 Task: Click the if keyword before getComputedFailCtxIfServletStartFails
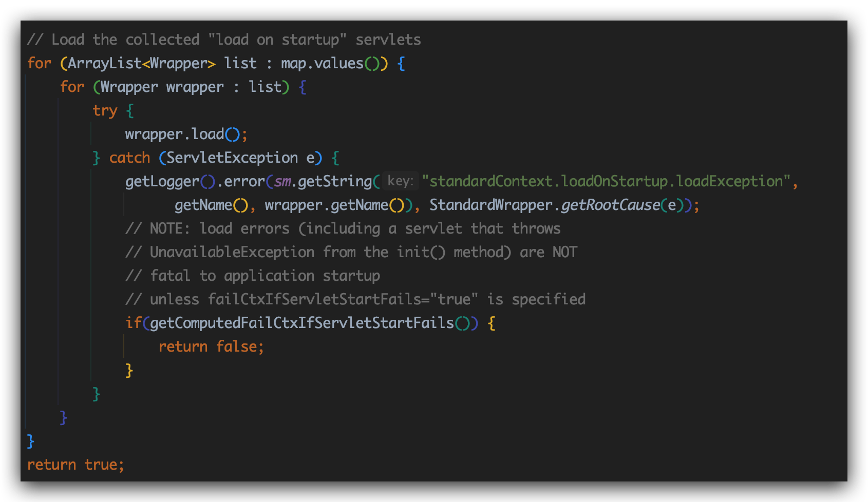click(133, 323)
